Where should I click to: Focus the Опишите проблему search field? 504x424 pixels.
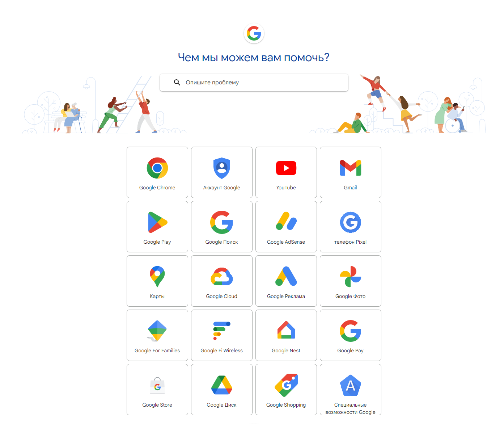[254, 83]
